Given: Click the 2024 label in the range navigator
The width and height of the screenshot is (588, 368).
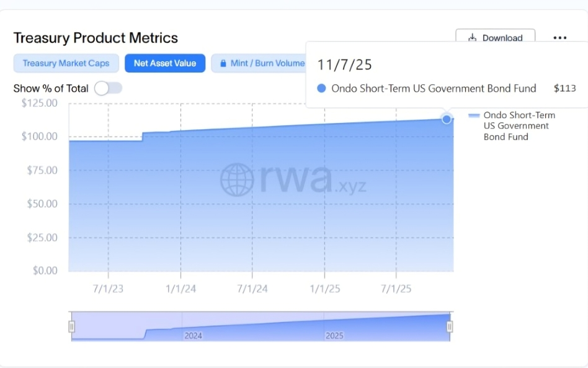Looking at the screenshot, I should tap(193, 335).
